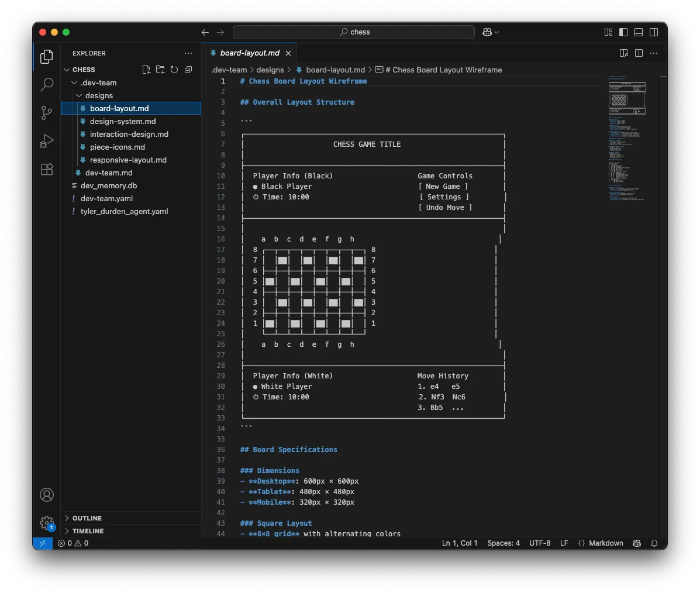Click the New Folder icon in Explorer

160,70
